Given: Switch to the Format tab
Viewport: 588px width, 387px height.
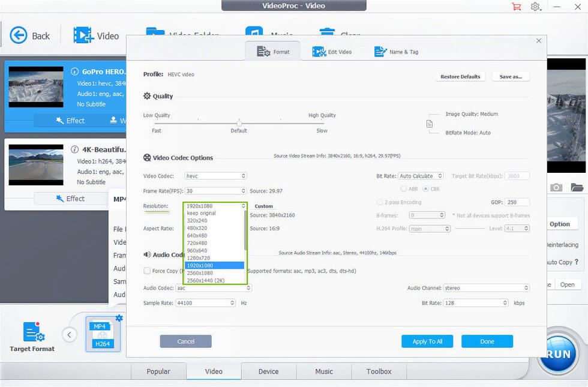Looking at the screenshot, I should pos(272,52).
